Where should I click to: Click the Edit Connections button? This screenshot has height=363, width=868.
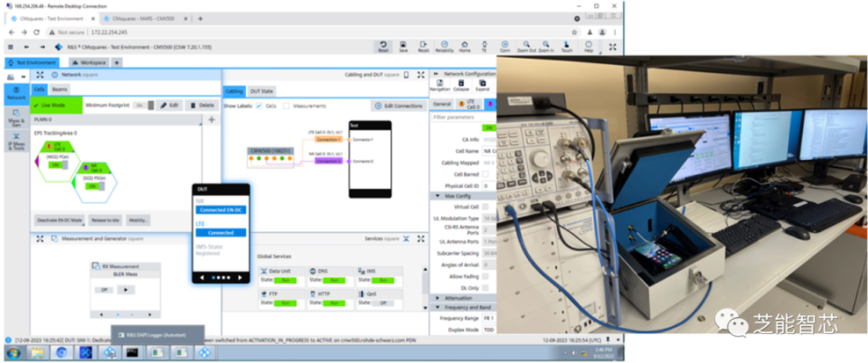pos(399,106)
